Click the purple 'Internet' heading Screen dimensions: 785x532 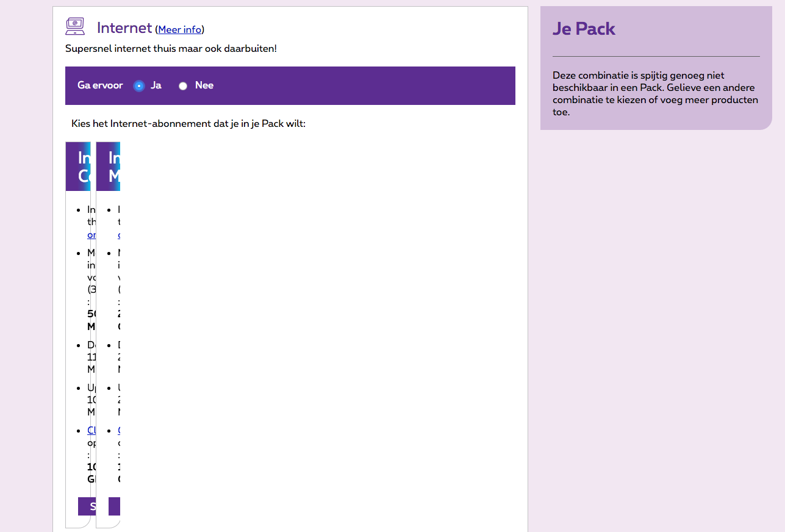click(x=124, y=27)
